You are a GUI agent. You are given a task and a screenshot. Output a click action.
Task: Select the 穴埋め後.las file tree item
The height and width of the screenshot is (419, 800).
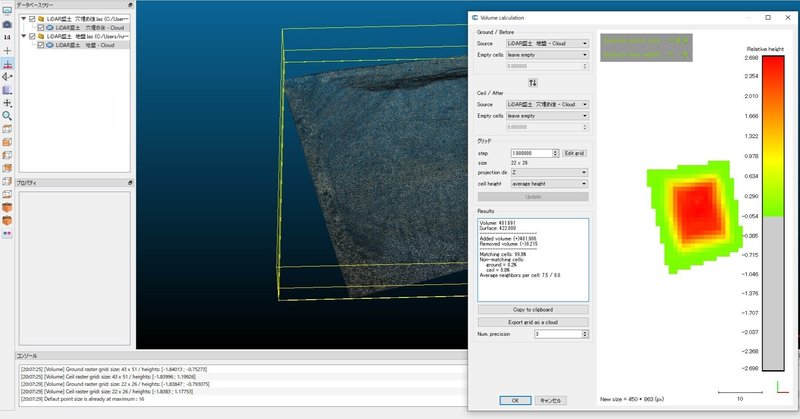(x=87, y=19)
